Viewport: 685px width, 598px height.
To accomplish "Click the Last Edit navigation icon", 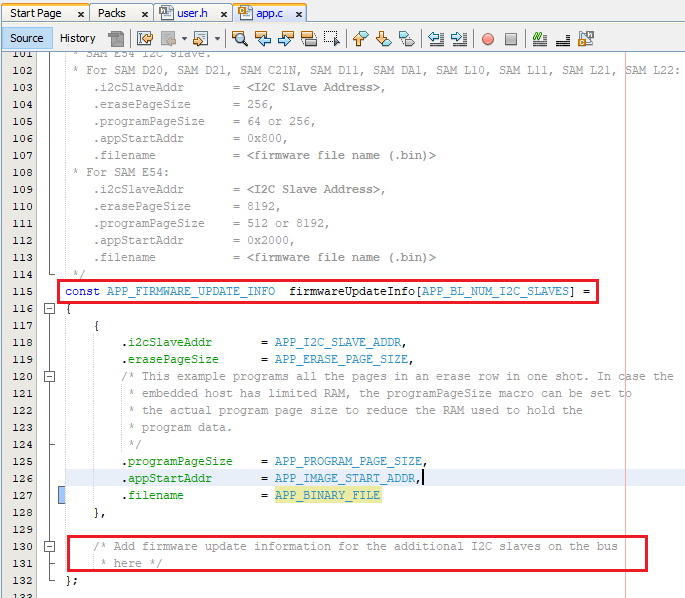I will 145,38.
